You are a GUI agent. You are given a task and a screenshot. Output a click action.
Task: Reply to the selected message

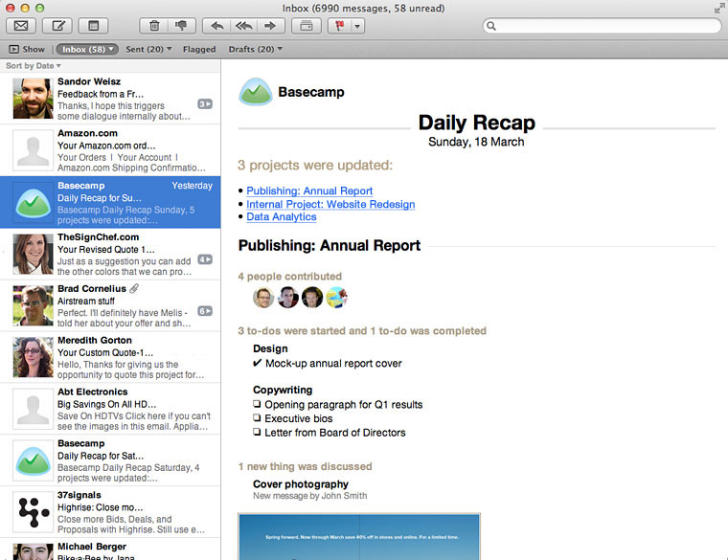[x=216, y=26]
